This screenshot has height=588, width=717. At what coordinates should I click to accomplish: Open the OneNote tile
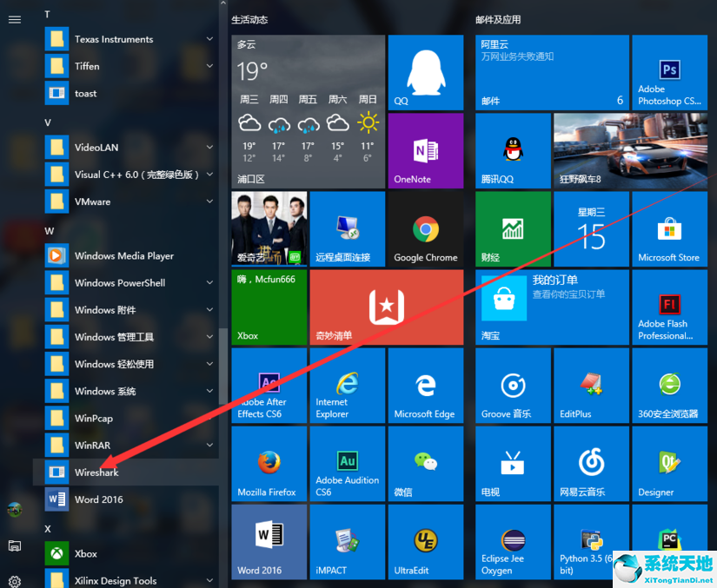point(425,150)
